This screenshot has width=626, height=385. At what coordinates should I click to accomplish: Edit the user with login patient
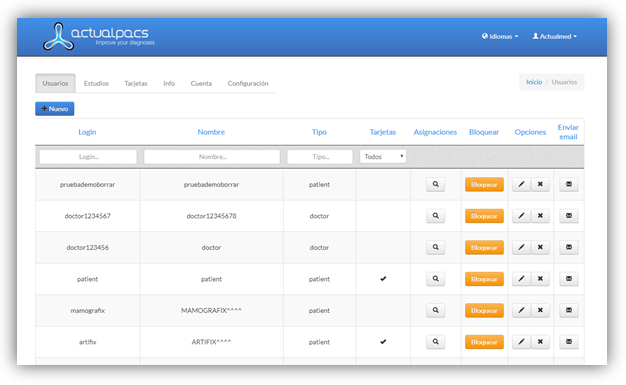point(521,279)
